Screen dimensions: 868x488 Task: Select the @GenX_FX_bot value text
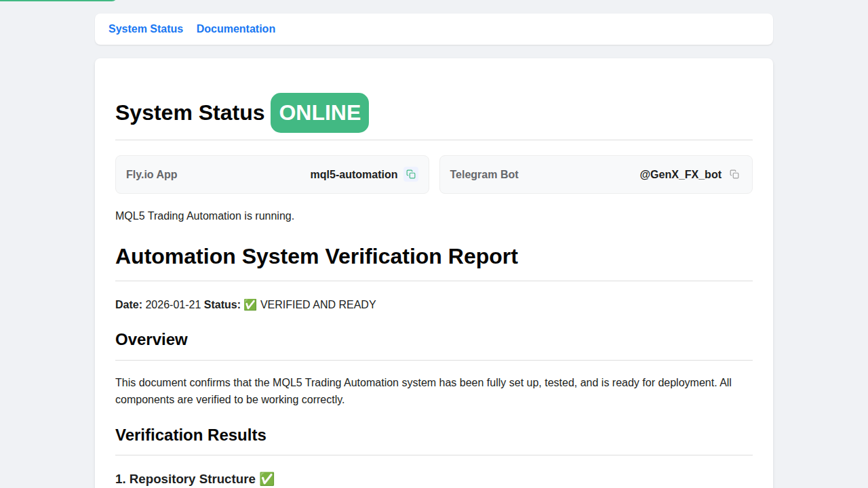coord(680,175)
